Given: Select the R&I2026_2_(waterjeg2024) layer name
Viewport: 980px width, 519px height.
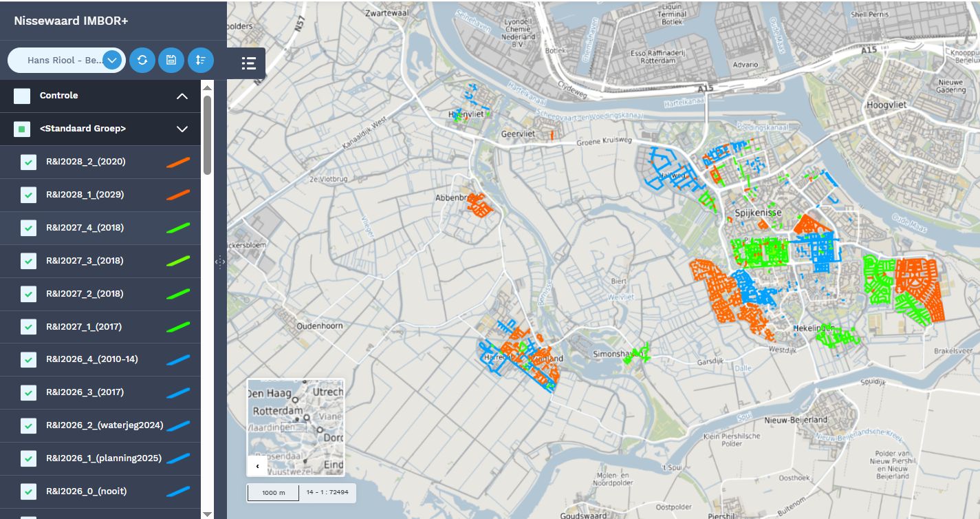Looking at the screenshot, I should pyautogui.click(x=104, y=425).
